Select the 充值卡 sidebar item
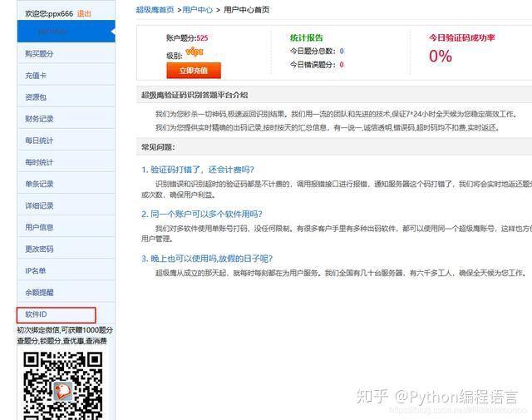The height and width of the screenshot is (420, 532). pos(66,76)
